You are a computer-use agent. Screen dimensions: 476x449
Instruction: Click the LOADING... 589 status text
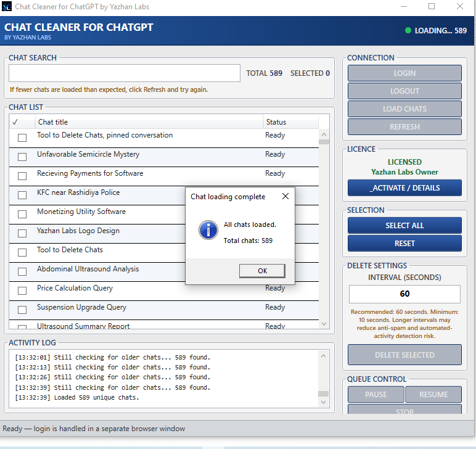coord(440,31)
